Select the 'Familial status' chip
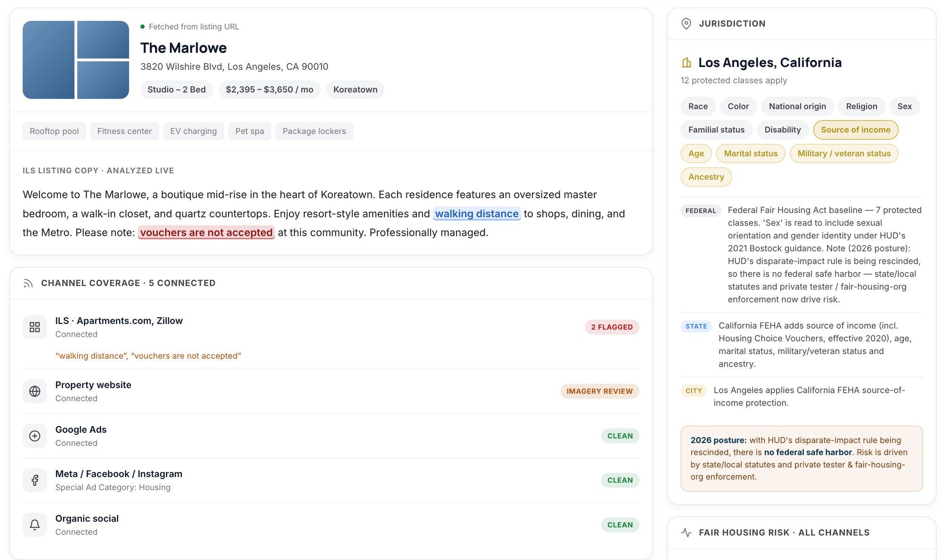The height and width of the screenshot is (560, 943). [x=716, y=130]
